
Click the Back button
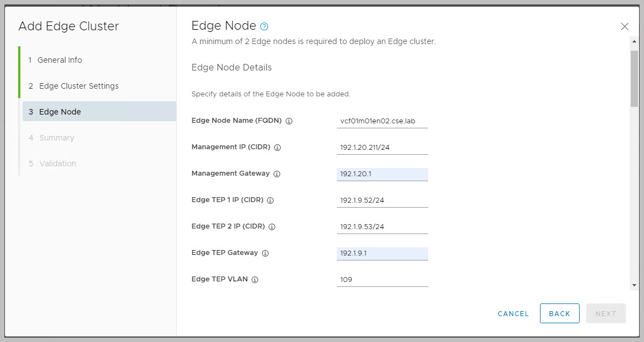point(559,313)
